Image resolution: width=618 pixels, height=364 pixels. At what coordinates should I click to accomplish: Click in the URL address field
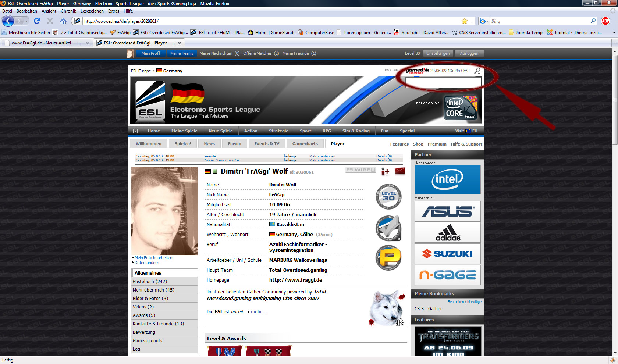coord(271,21)
